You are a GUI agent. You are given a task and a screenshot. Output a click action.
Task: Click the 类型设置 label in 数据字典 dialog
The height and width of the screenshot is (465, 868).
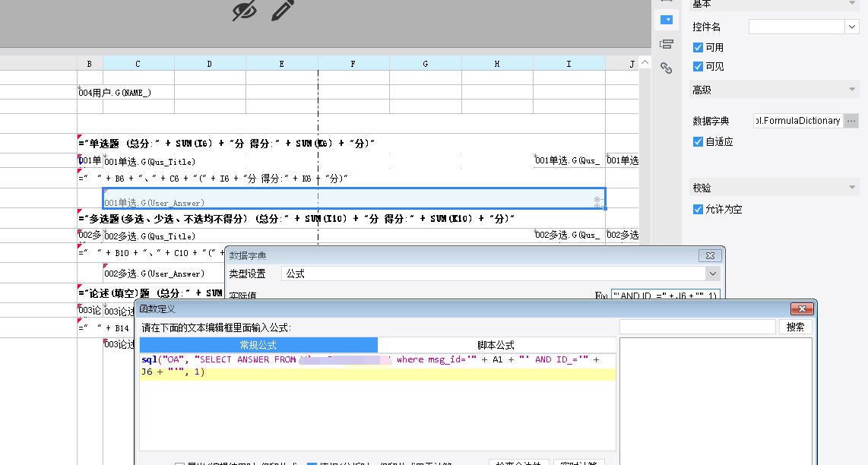tap(248, 274)
